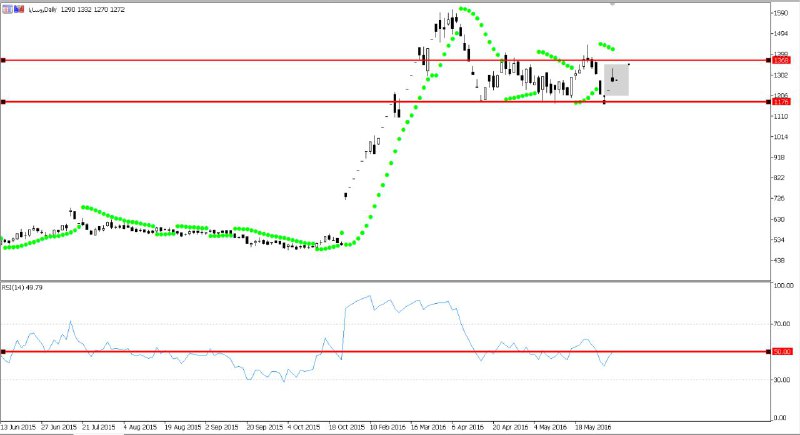Click the red 1176 price label
This screenshot has height=435, width=800.
[x=782, y=102]
